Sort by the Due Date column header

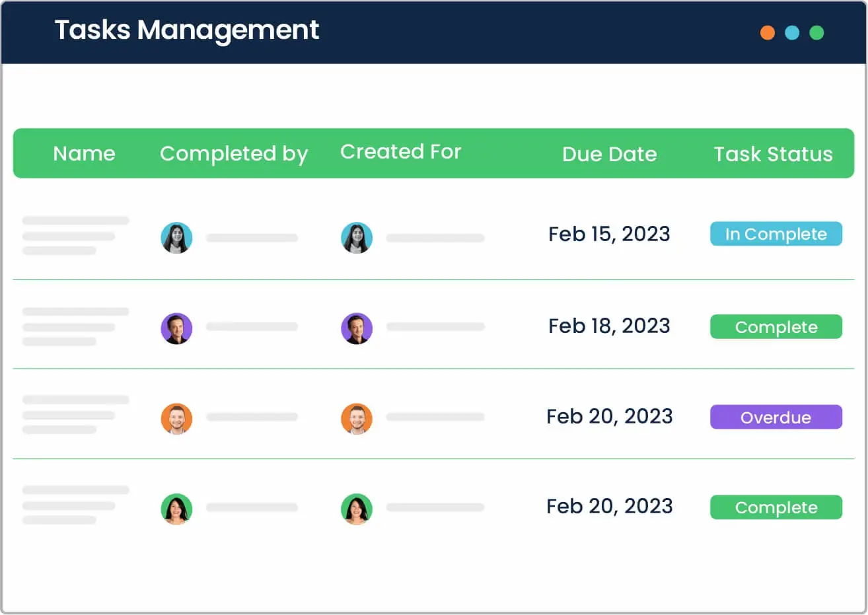pyautogui.click(x=609, y=154)
